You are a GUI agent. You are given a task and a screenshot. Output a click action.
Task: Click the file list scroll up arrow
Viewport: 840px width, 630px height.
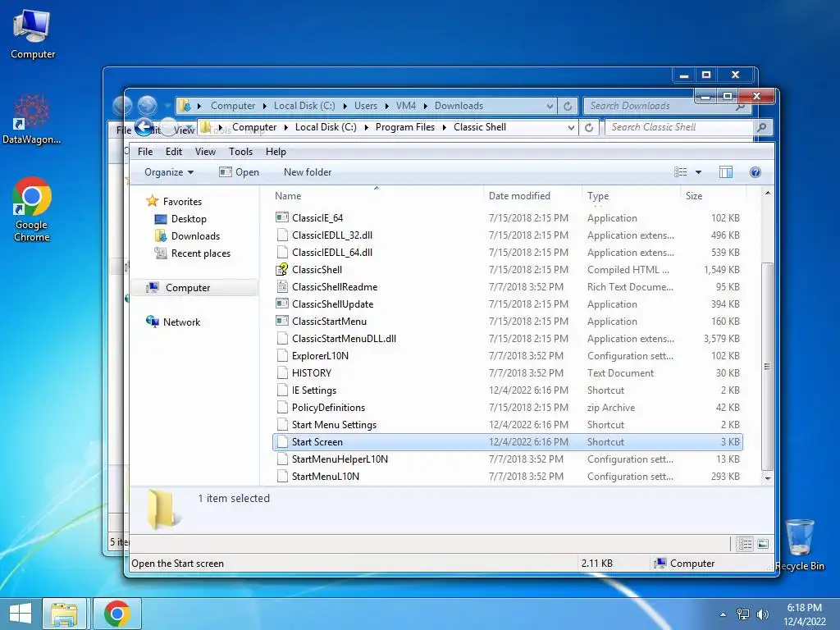768,193
